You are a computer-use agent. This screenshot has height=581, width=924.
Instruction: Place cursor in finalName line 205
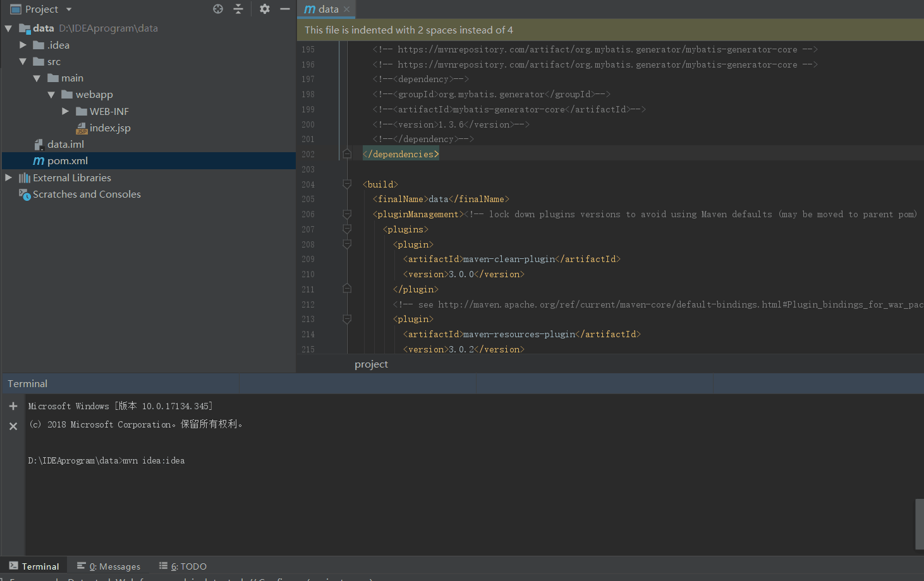point(441,200)
